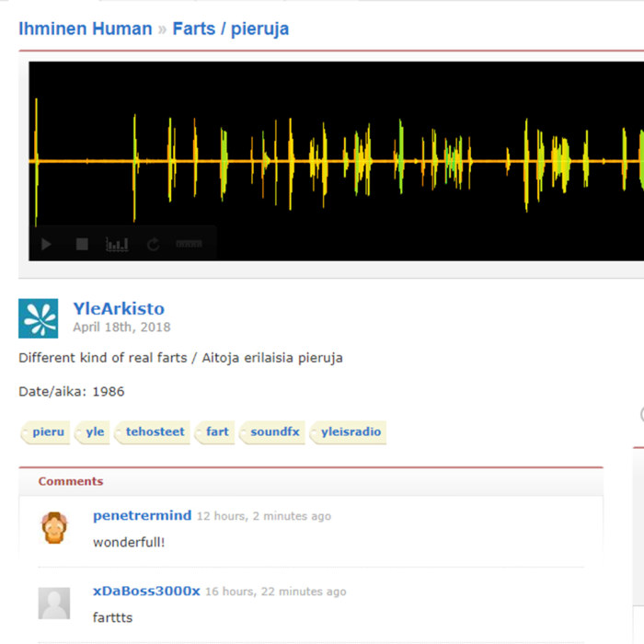
Task: Click the '16 hours, 22 minutes ago' timestamp
Action: [276, 592]
